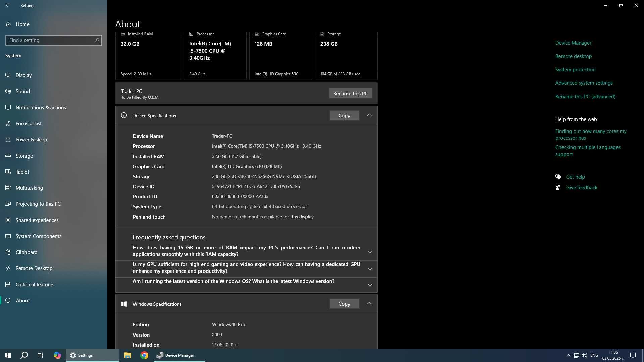This screenshot has height=362, width=644.
Task: Click the ENG language indicator
Action: pos(594,355)
